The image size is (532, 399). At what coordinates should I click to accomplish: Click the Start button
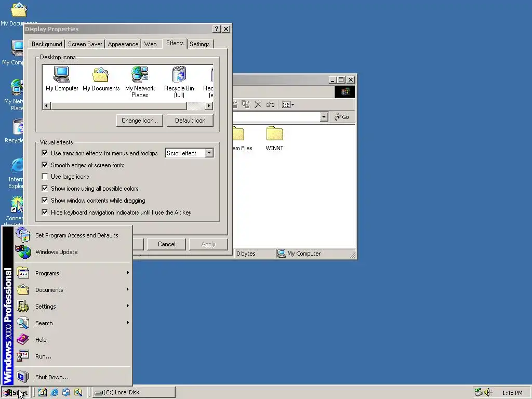tap(16, 393)
